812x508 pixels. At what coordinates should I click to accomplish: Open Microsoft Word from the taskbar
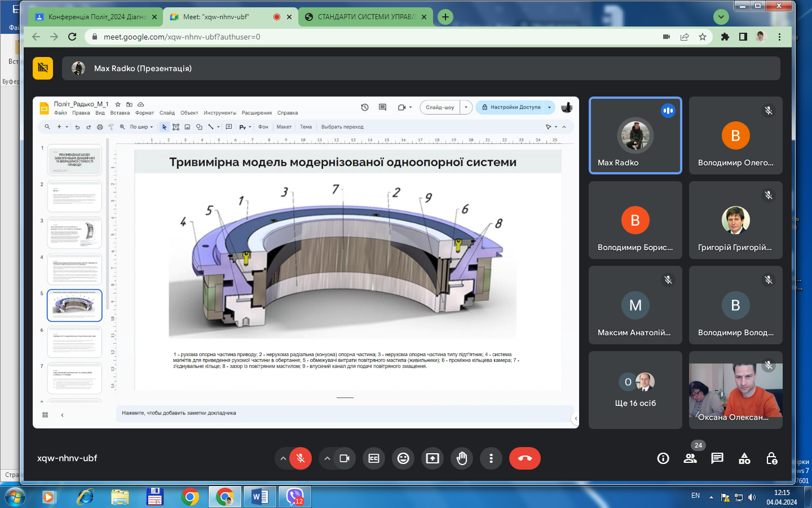[260, 497]
